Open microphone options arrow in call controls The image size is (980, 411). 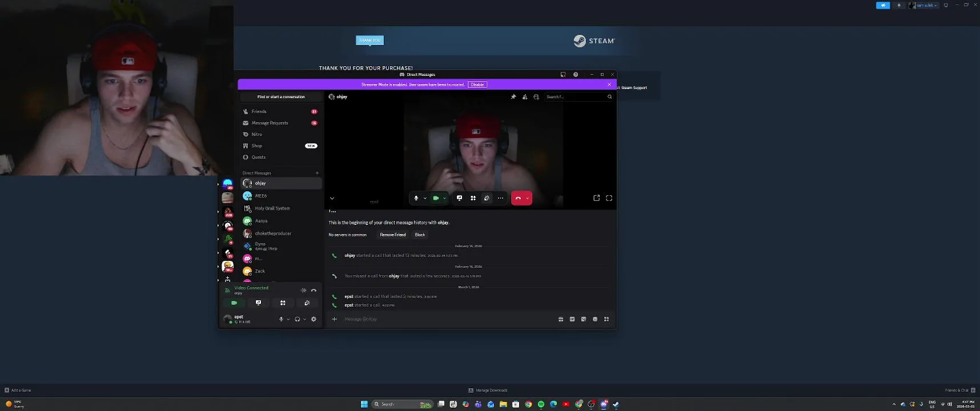(425, 198)
